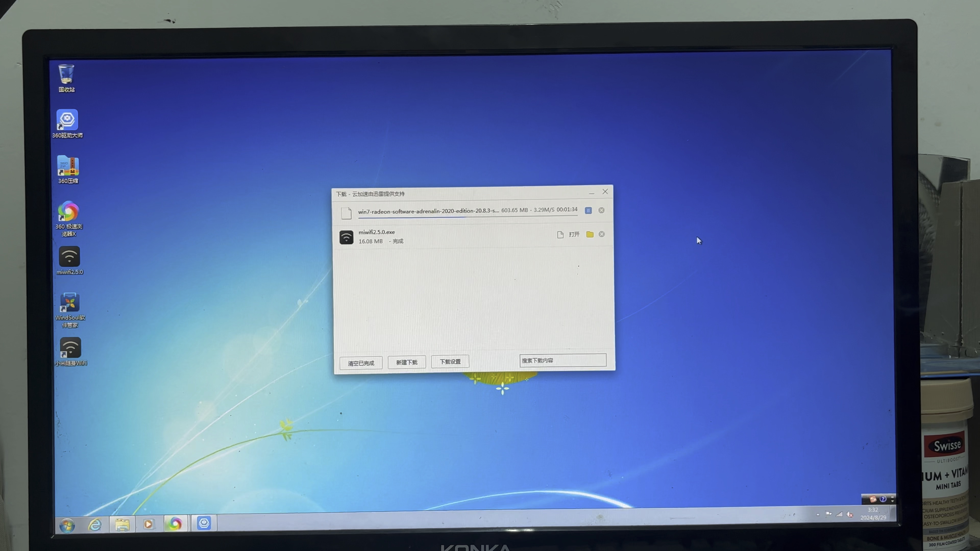Focus the 搜索下载内容 search field

563,360
